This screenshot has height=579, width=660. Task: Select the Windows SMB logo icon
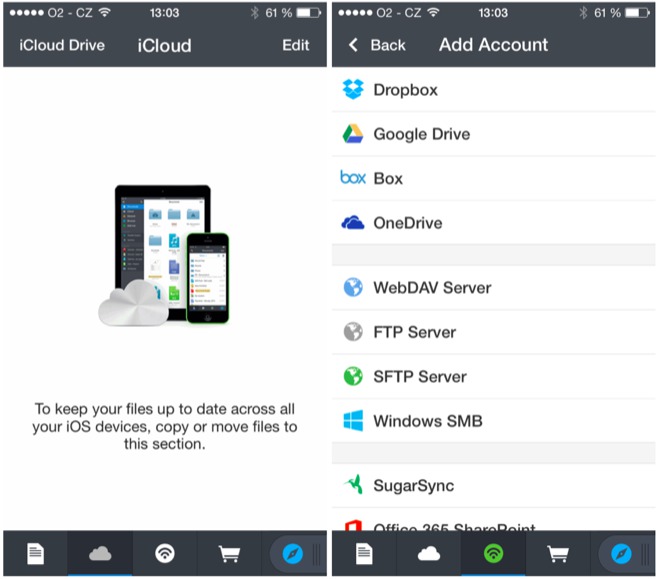[x=353, y=420]
